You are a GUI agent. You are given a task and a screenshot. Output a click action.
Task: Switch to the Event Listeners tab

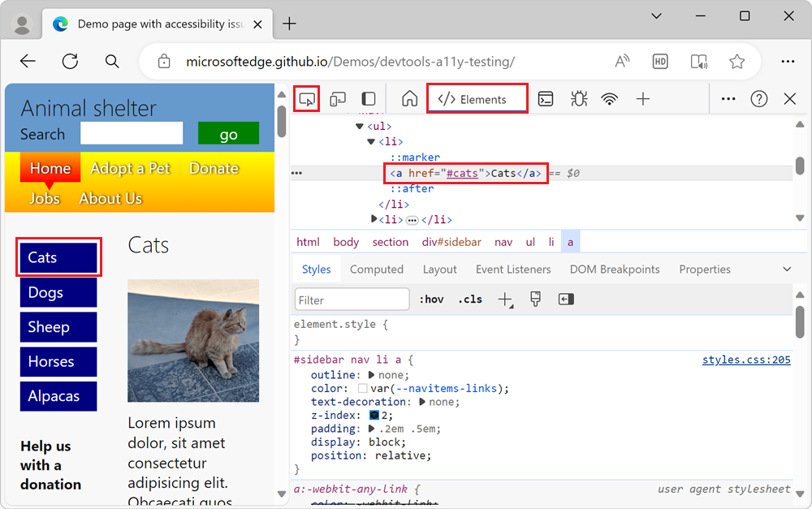[x=513, y=269]
